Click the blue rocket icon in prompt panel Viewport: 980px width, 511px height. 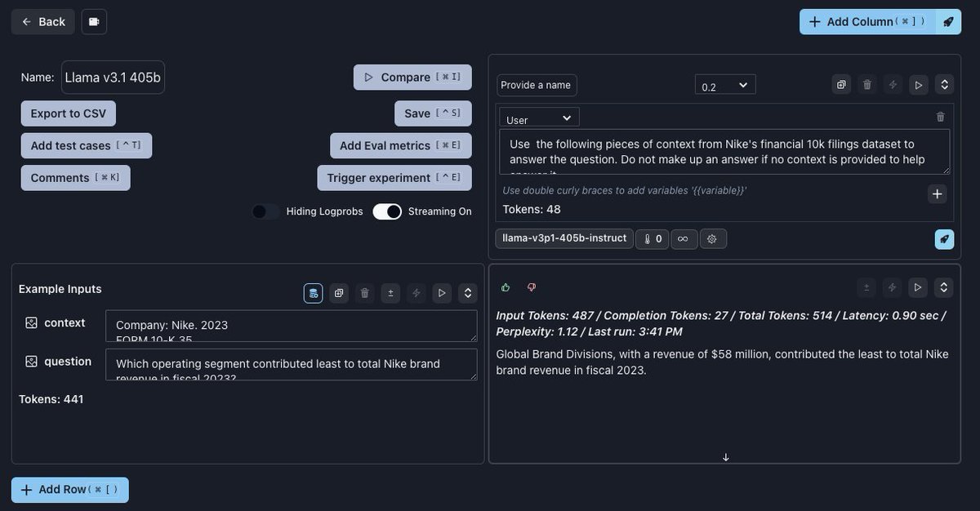pyautogui.click(x=944, y=239)
